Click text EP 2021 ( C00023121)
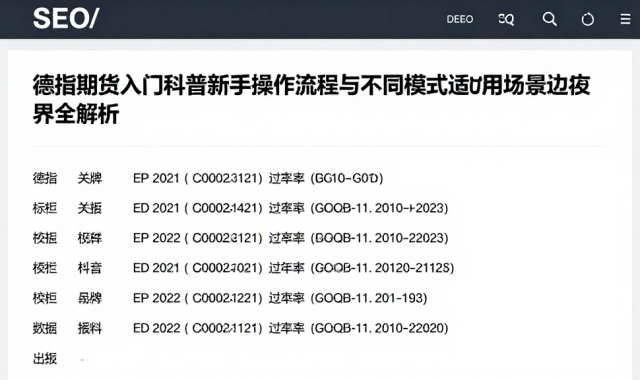This screenshot has height=380, width=640. coord(198,178)
